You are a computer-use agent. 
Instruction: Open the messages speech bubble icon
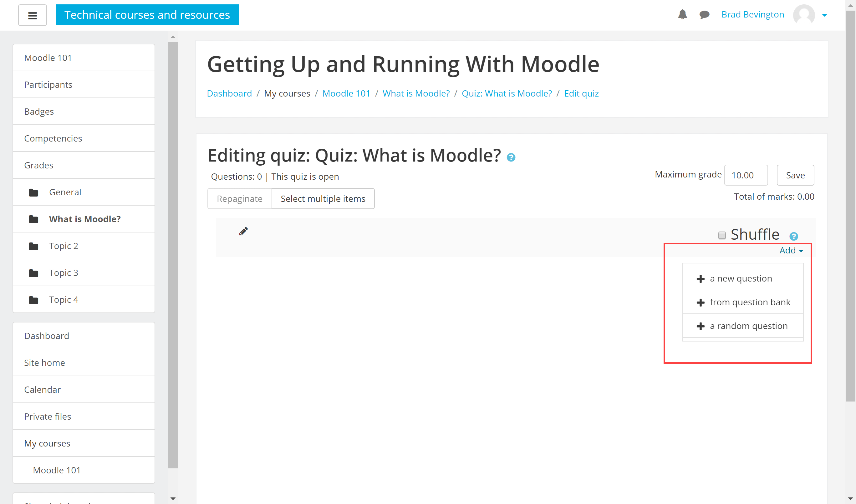704,15
